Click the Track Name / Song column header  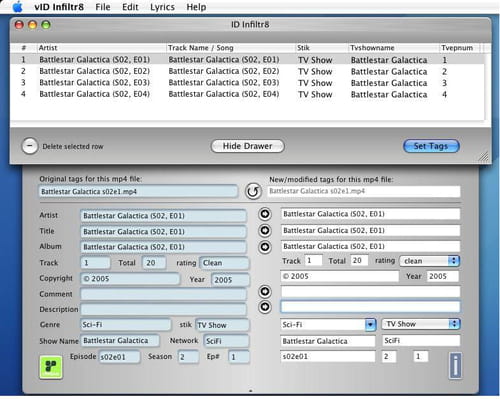[231, 48]
